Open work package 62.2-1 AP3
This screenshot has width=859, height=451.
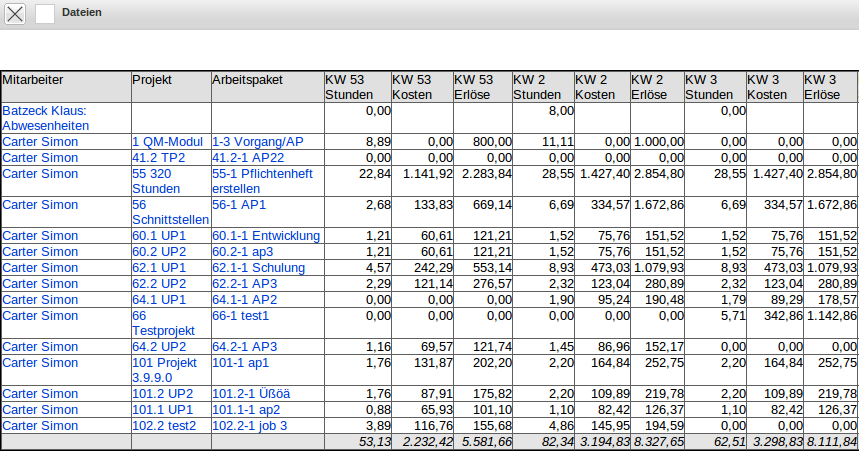coord(245,283)
